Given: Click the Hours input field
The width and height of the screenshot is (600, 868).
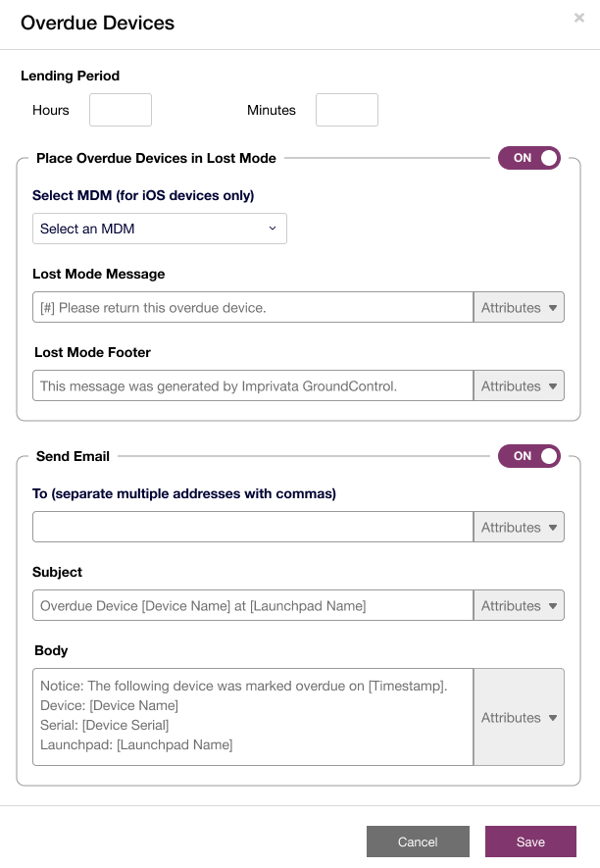Looking at the screenshot, I should pos(120,110).
